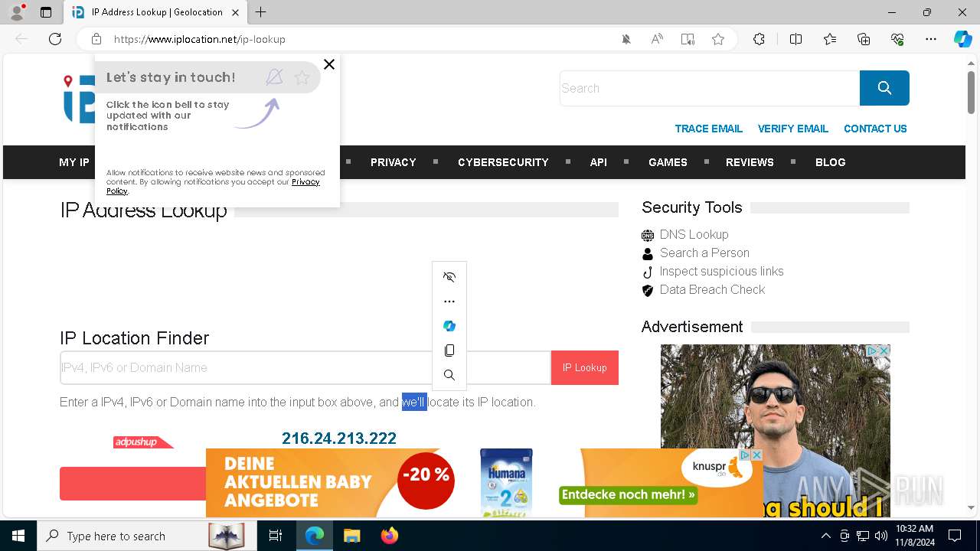Open Search a Person tool

[704, 253]
